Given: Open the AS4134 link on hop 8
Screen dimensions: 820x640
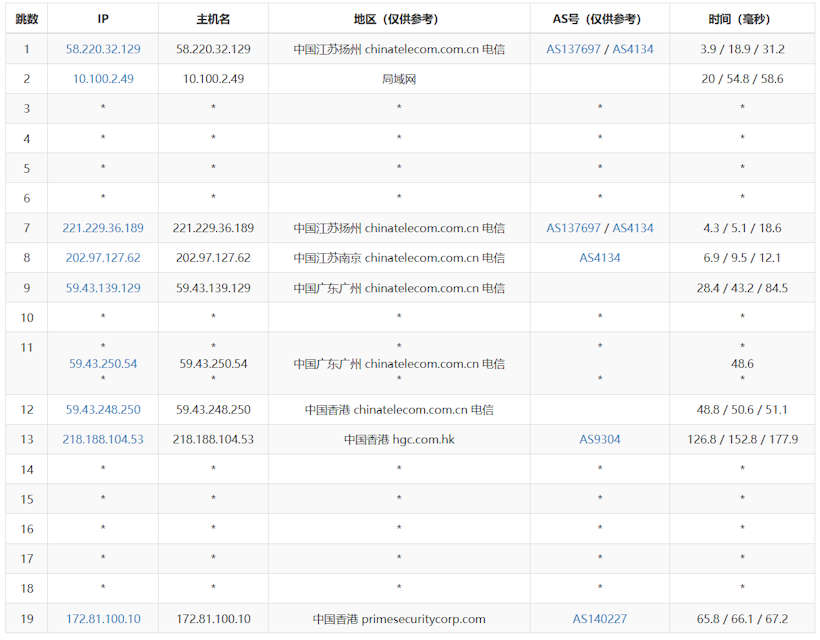Looking at the screenshot, I should [597, 258].
